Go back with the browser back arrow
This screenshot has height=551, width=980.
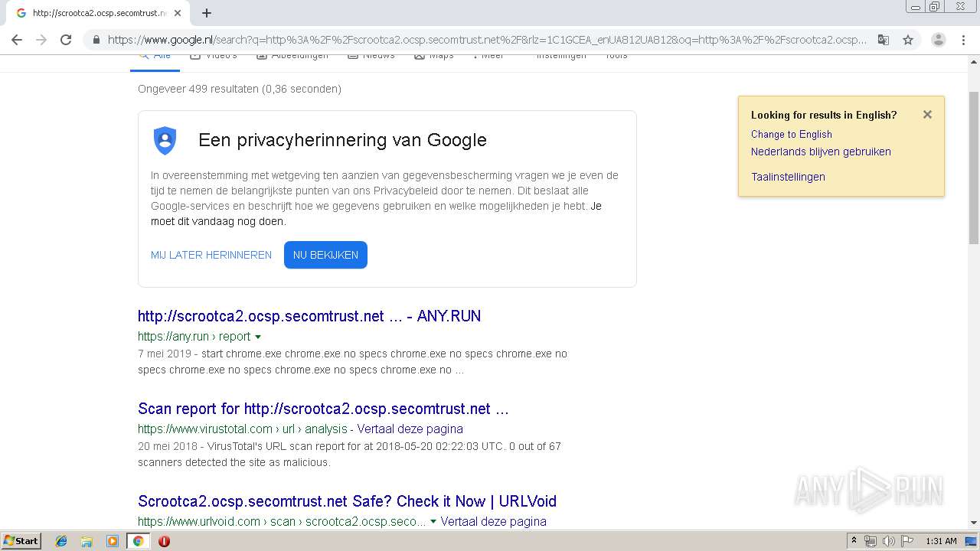(17, 40)
